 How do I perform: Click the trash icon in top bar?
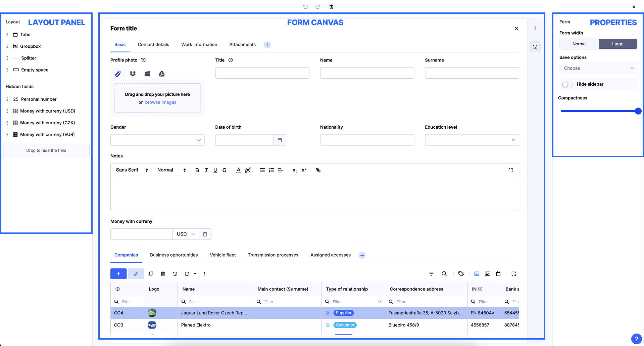click(331, 7)
